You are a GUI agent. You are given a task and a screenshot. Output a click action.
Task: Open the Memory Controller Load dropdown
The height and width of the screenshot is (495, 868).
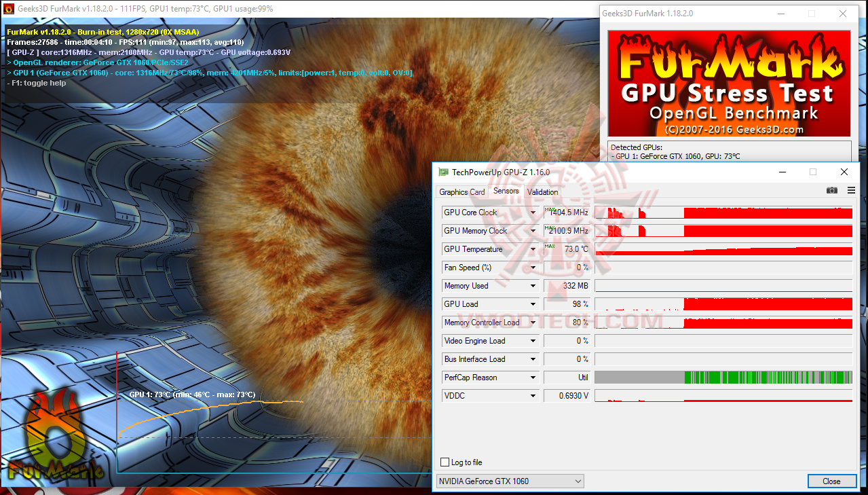click(x=534, y=323)
